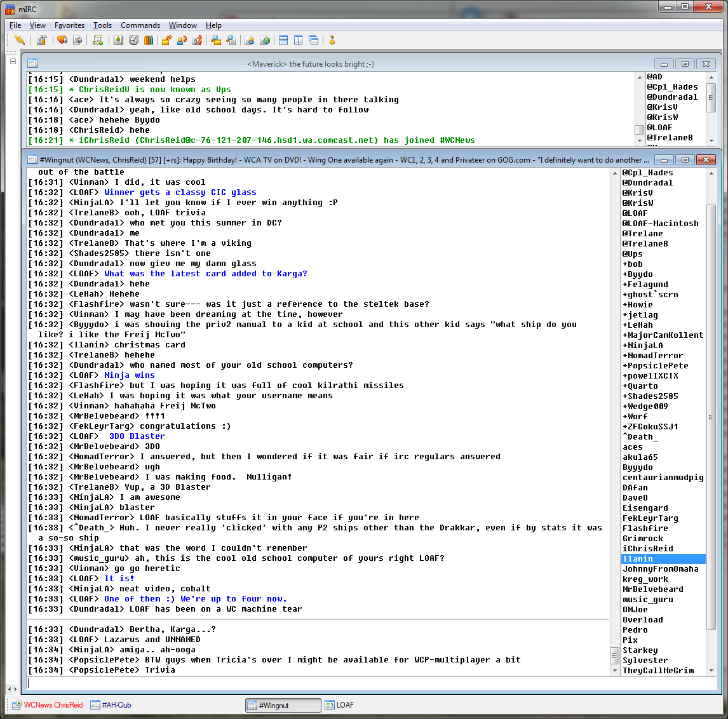
Task: Click the DCC Send file icon
Action: [166, 40]
